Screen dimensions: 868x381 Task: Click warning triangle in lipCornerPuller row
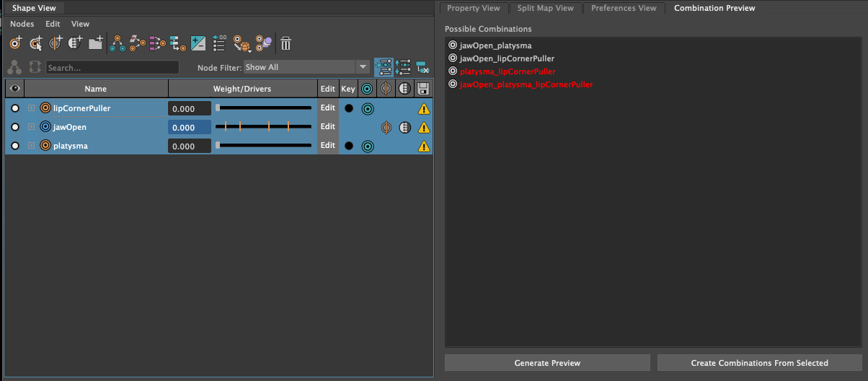pos(424,108)
